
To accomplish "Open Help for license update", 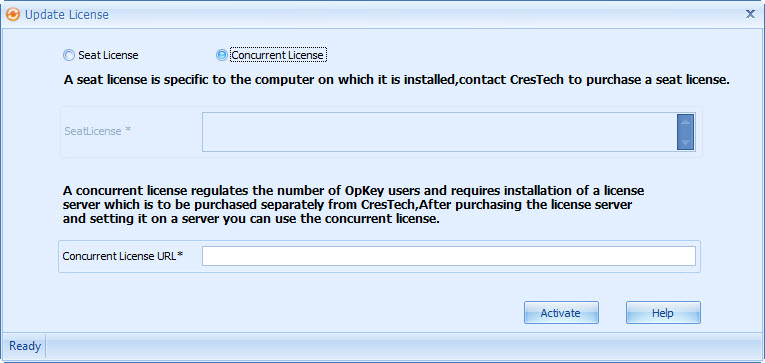I will (x=663, y=313).
